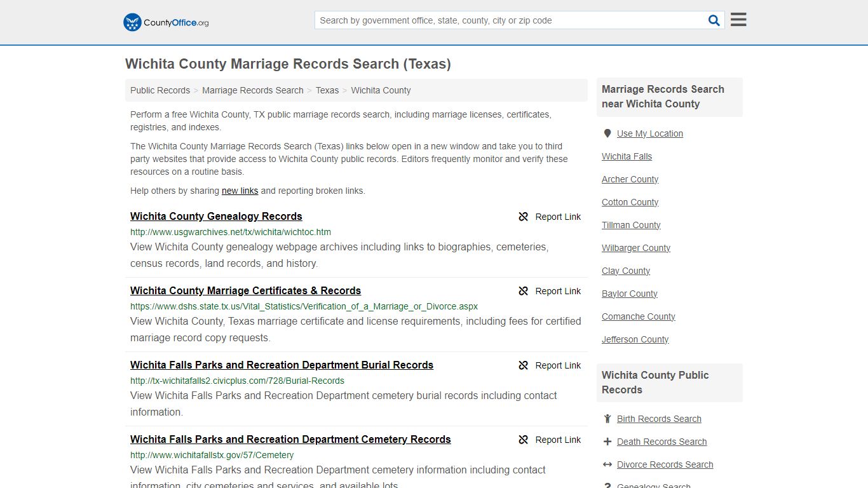
Task: Report Link for Burial Records entry
Action: click(x=558, y=365)
